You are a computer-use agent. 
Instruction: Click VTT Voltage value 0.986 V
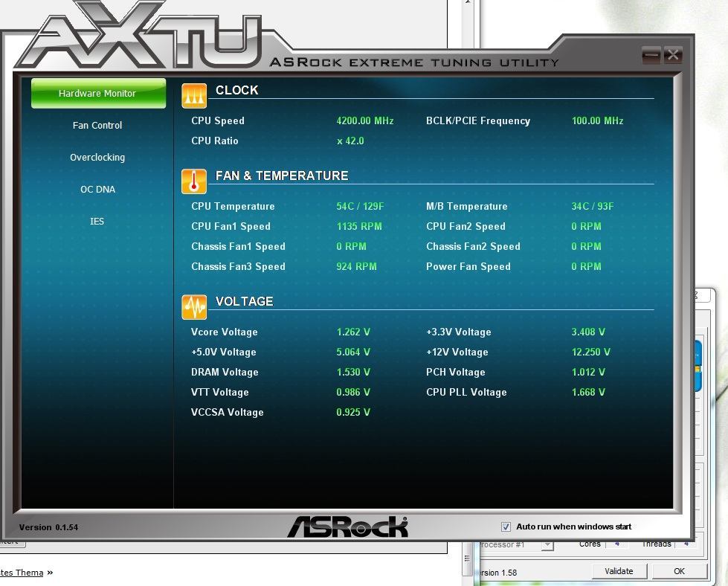[x=353, y=392]
